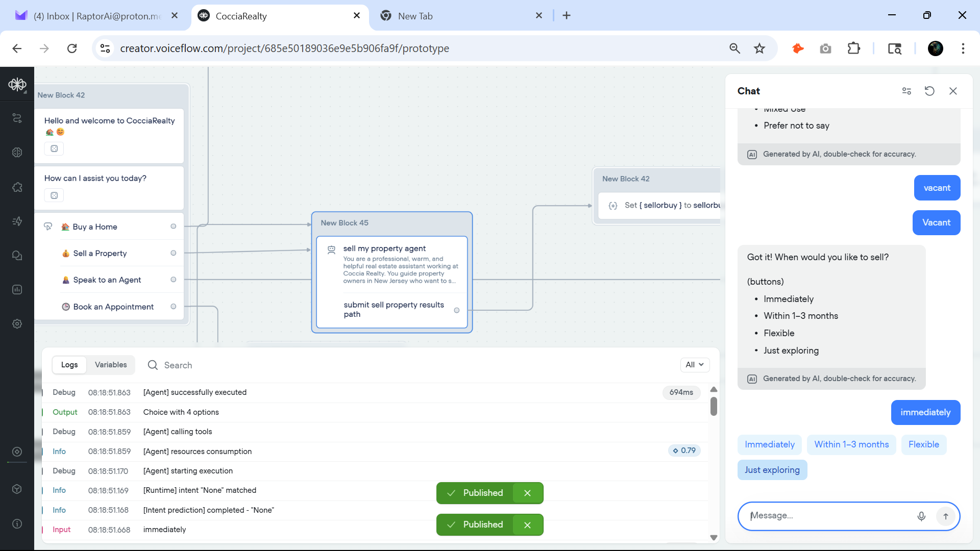Open the lightning functions icon in sidebar
The width and height of the screenshot is (980, 551).
click(17, 221)
